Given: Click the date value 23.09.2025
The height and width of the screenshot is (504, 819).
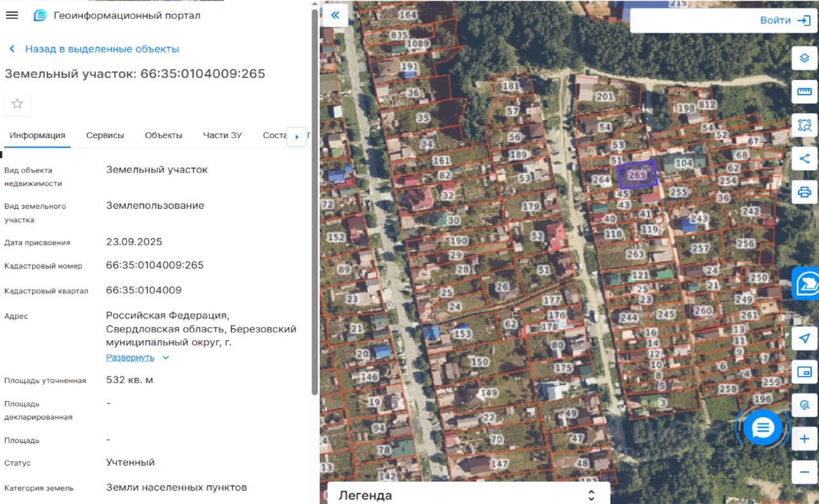Looking at the screenshot, I should tap(134, 242).
